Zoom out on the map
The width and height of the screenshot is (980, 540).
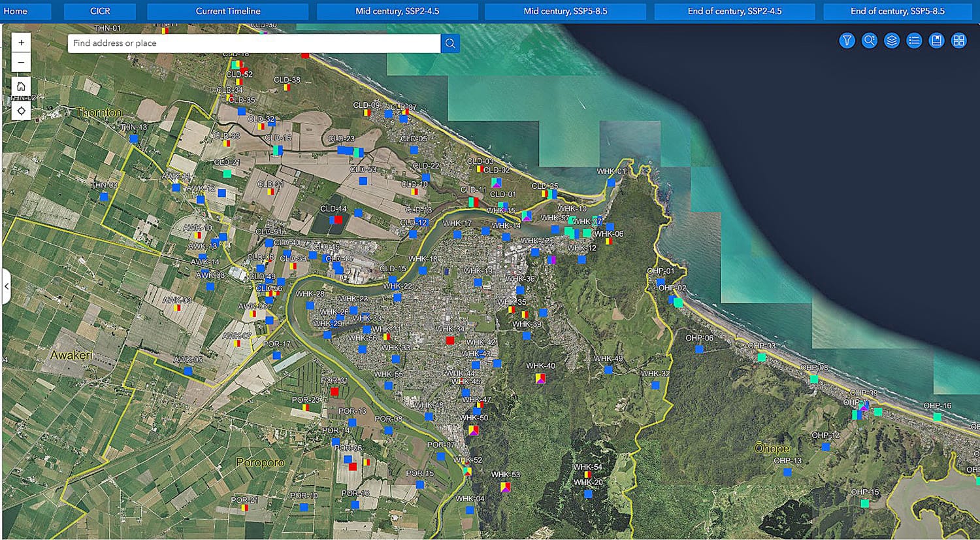21,62
